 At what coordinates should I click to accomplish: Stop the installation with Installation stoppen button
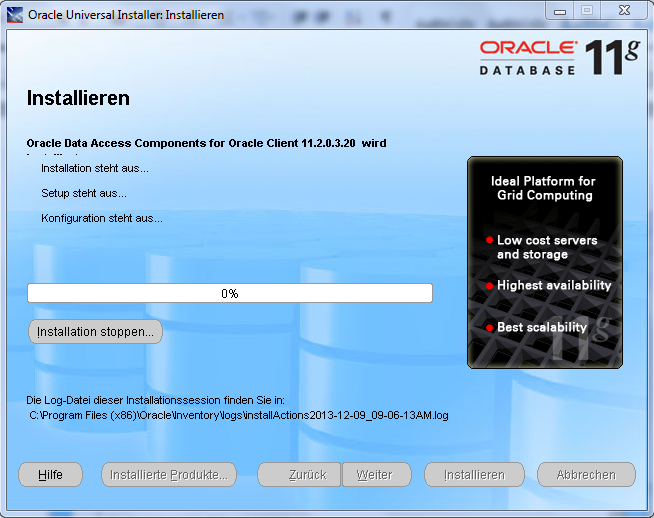tap(95, 332)
